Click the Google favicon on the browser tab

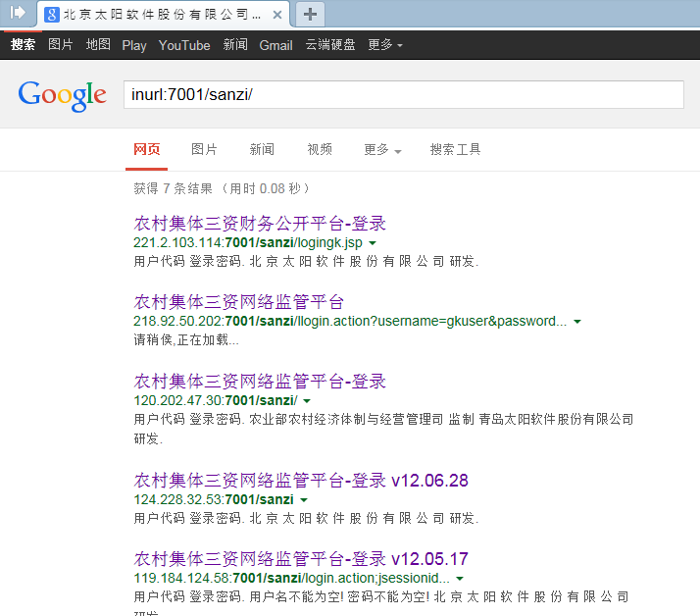coord(52,15)
